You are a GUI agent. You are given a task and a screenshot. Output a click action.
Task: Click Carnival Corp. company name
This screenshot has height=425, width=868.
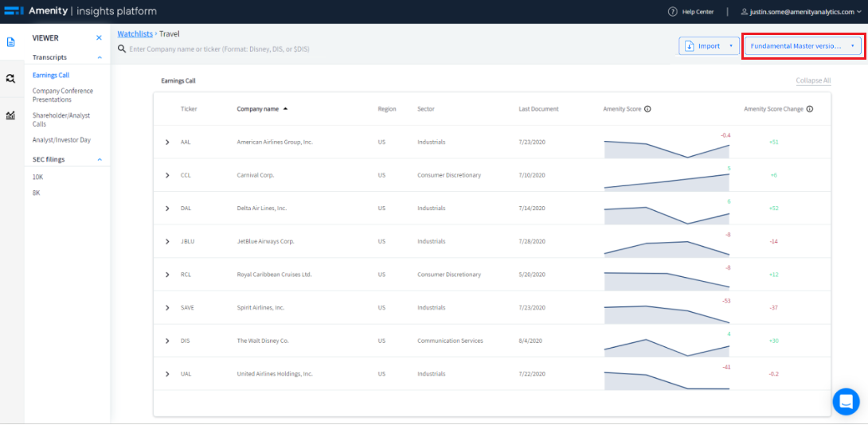tap(256, 175)
